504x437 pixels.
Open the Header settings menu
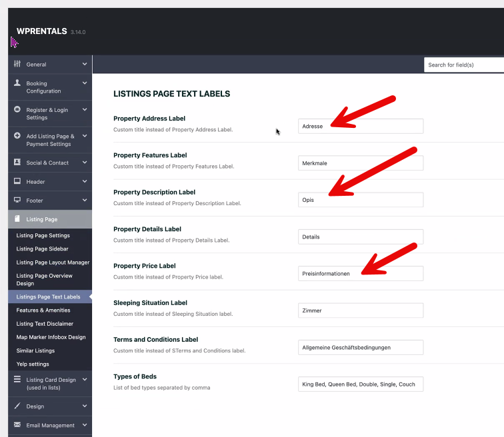click(50, 181)
